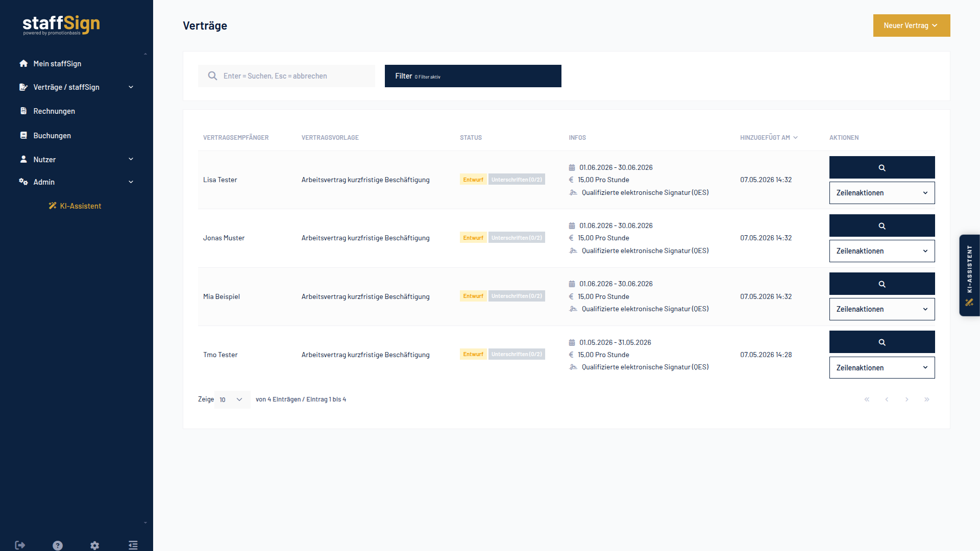Go to previous page
Viewport: 980px width, 551px height.
[887, 399]
